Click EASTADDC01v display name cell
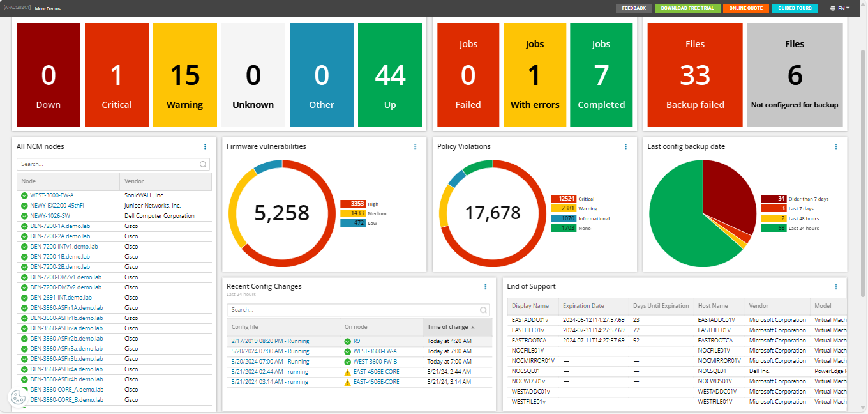Viewport: 868px width, 414px height. [x=530, y=320]
